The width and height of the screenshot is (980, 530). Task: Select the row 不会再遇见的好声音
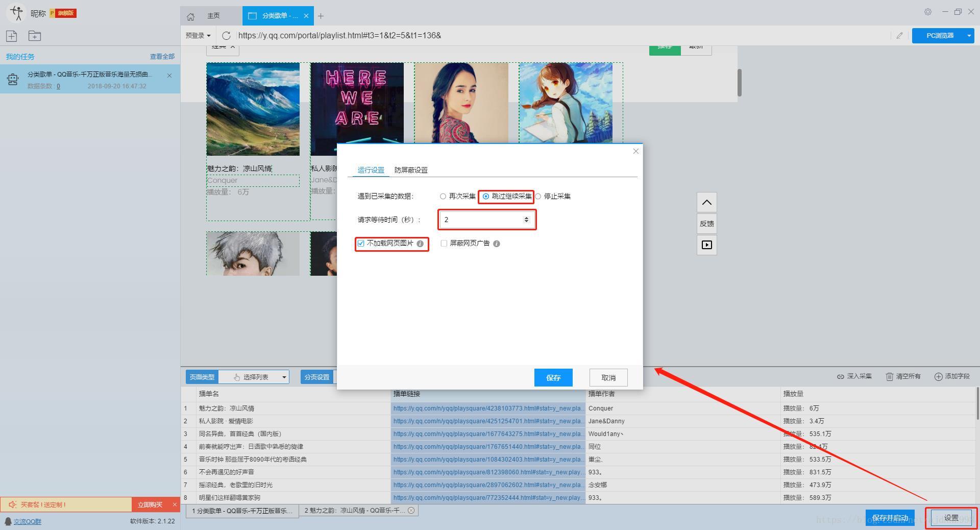click(x=579, y=472)
